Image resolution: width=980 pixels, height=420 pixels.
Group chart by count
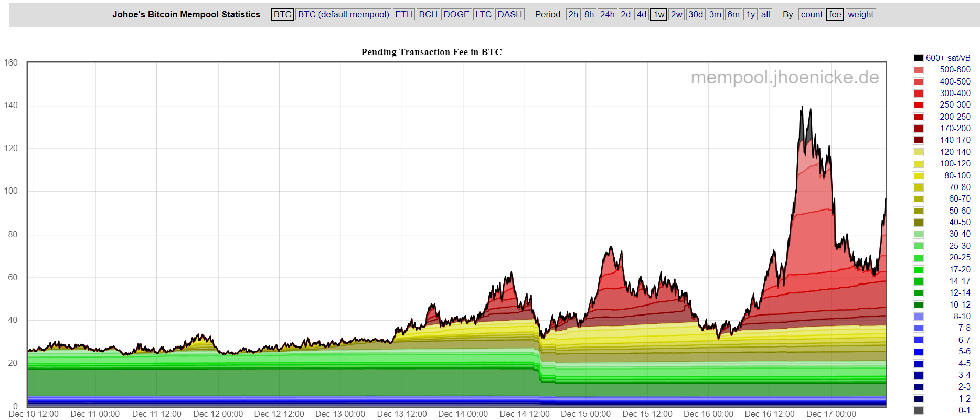pos(812,14)
